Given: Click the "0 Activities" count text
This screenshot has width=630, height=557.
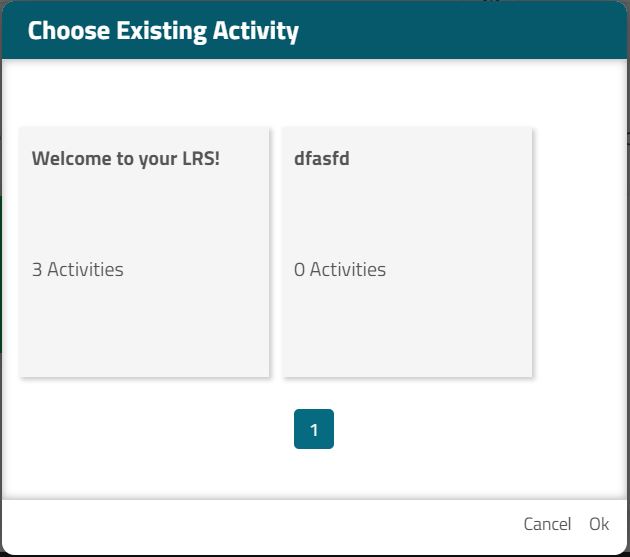Looking at the screenshot, I should pyautogui.click(x=340, y=269).
